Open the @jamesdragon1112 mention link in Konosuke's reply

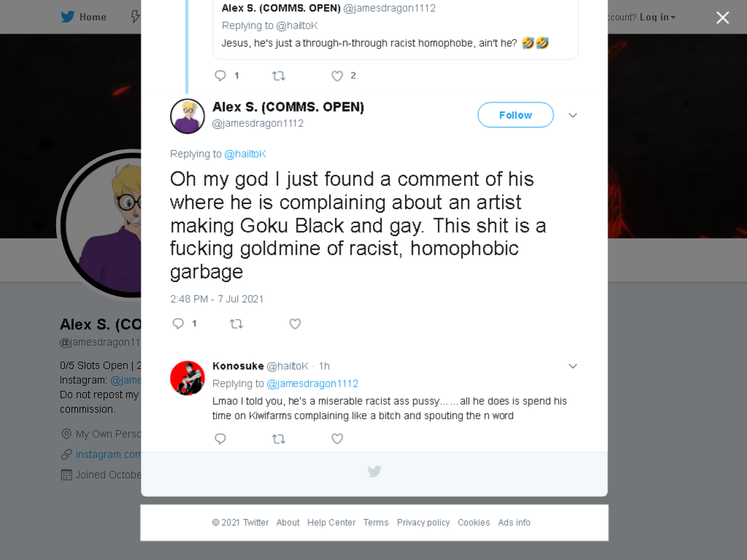[x=312, y=384]
